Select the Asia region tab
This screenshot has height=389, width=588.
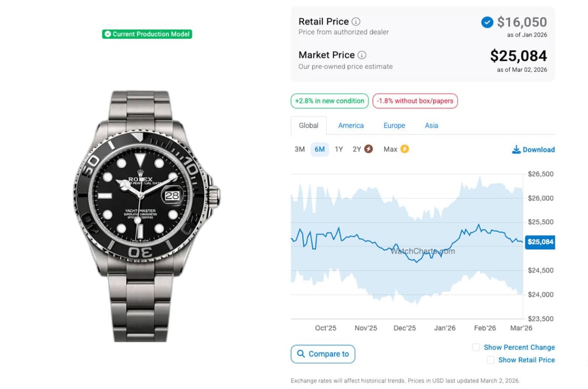pos(431,125)
